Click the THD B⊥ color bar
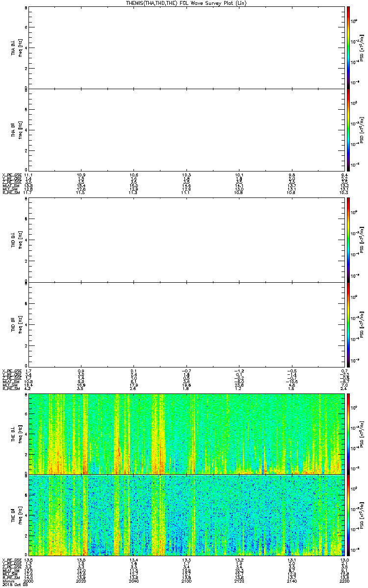Screen dimensions: 368x588 click(348, 240)
